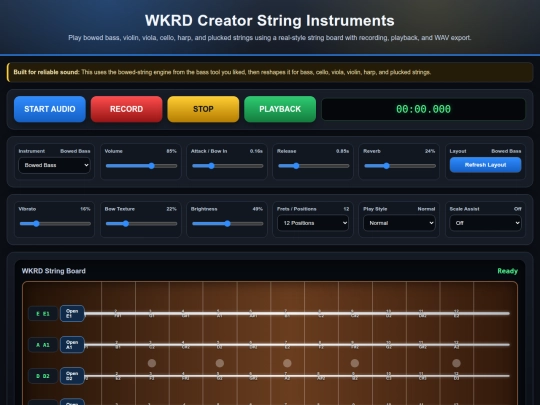Play fret 9 on the A string
This screenshot has height=405, width=540.
(x=354, y=345)
